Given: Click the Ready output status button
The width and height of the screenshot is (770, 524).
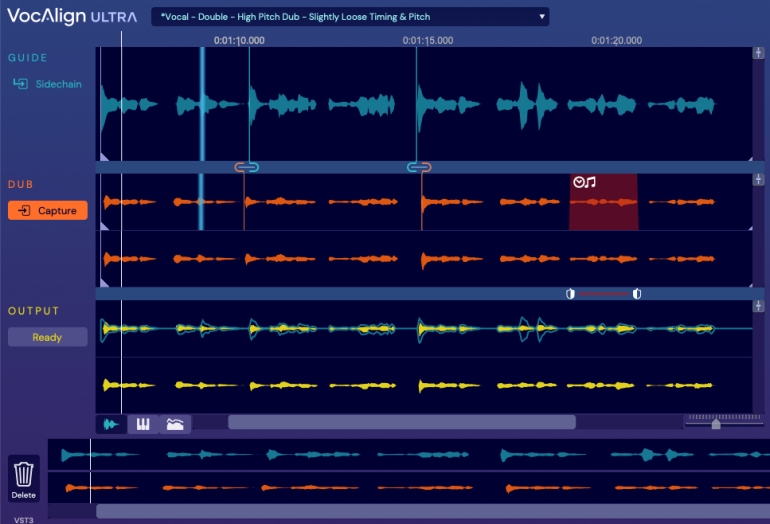Looking at the screenshot, I should coord(47,338).
